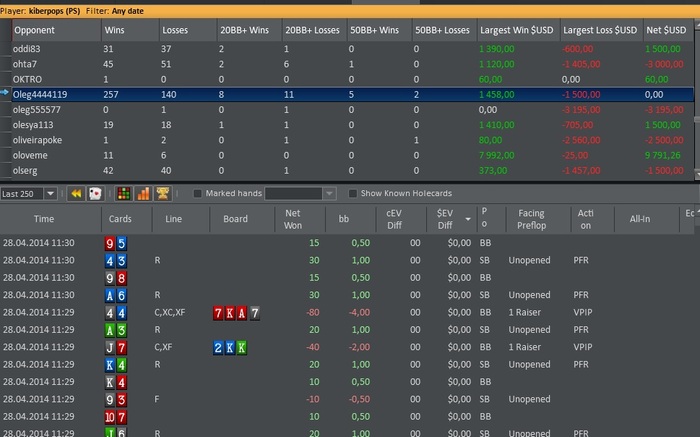Sort by Net Won column header

(300, 219)
